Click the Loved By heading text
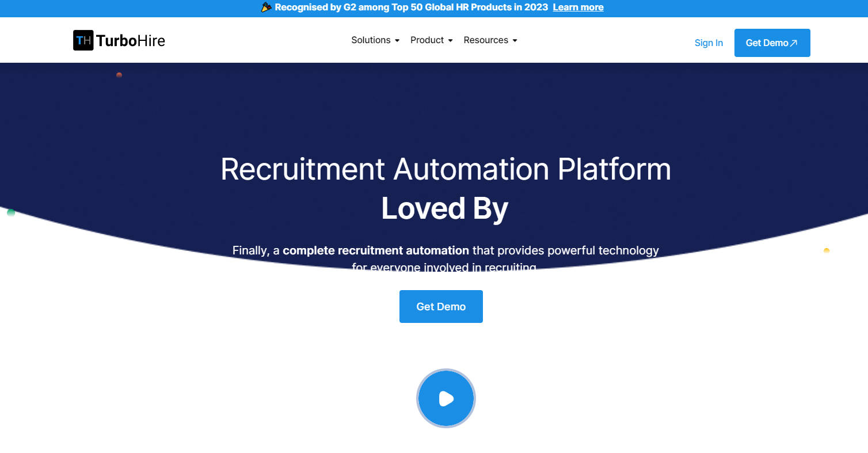Image resolution: width=868 pixels, height=453 pixels. click(444, 208)
